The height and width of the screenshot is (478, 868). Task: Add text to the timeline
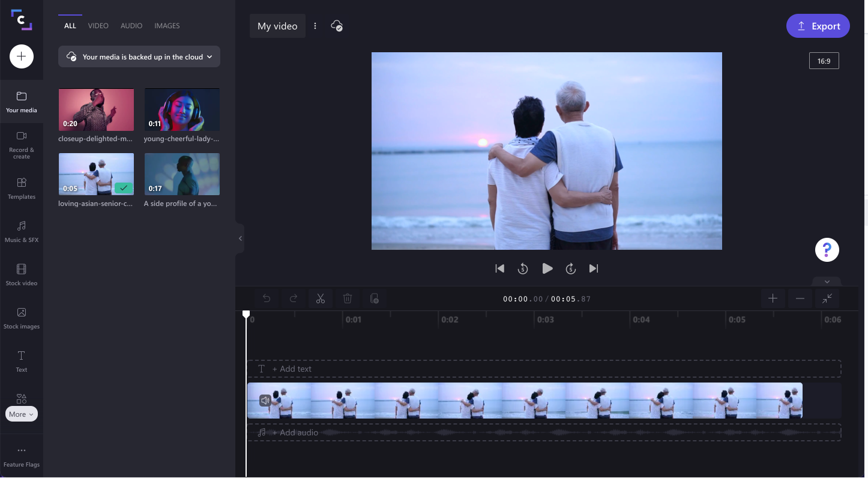click(x=292, y=368)
